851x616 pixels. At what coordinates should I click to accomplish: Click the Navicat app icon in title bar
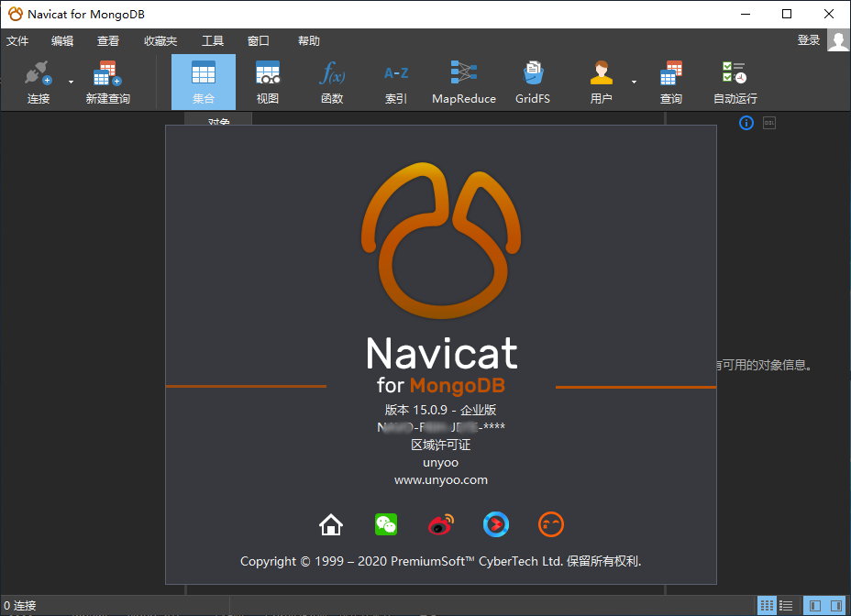[16, 14]
